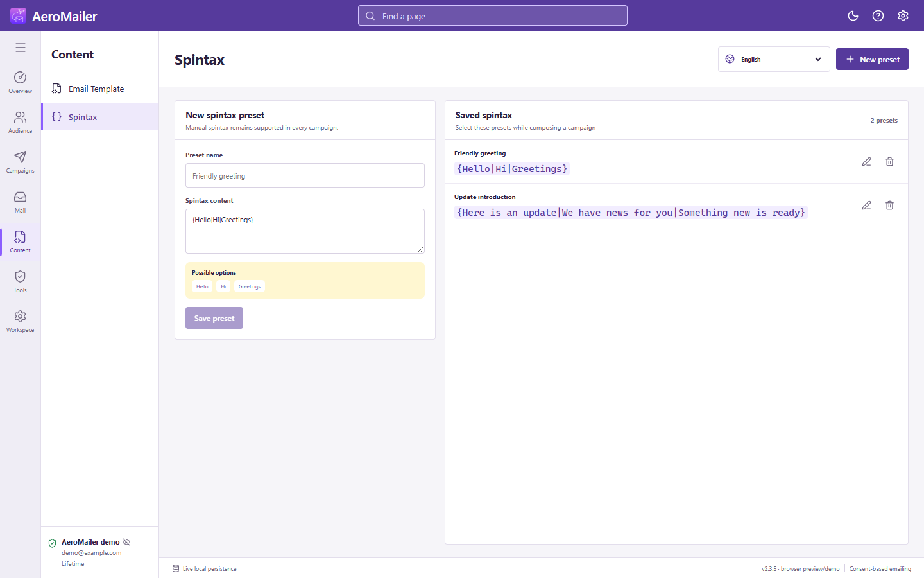The image size is (924, 578).
Task: Select the Spintax menu item
Action: (x=100, y=117)
